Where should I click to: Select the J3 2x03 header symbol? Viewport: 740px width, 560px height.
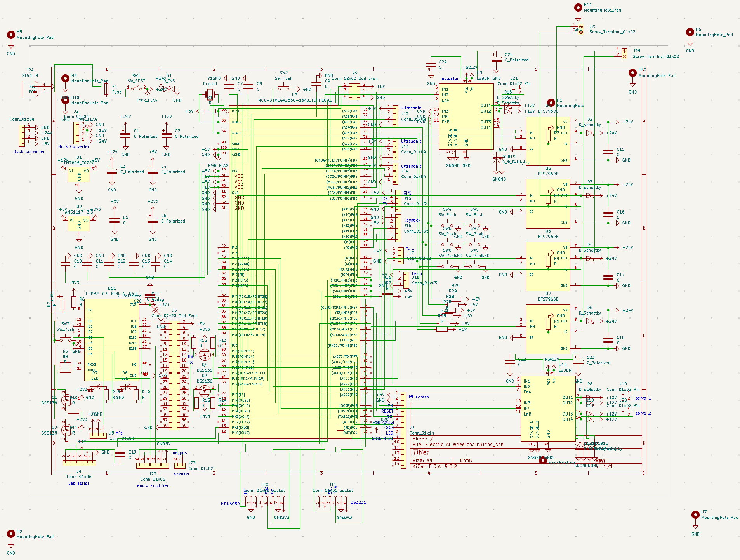tap(354, 91)
